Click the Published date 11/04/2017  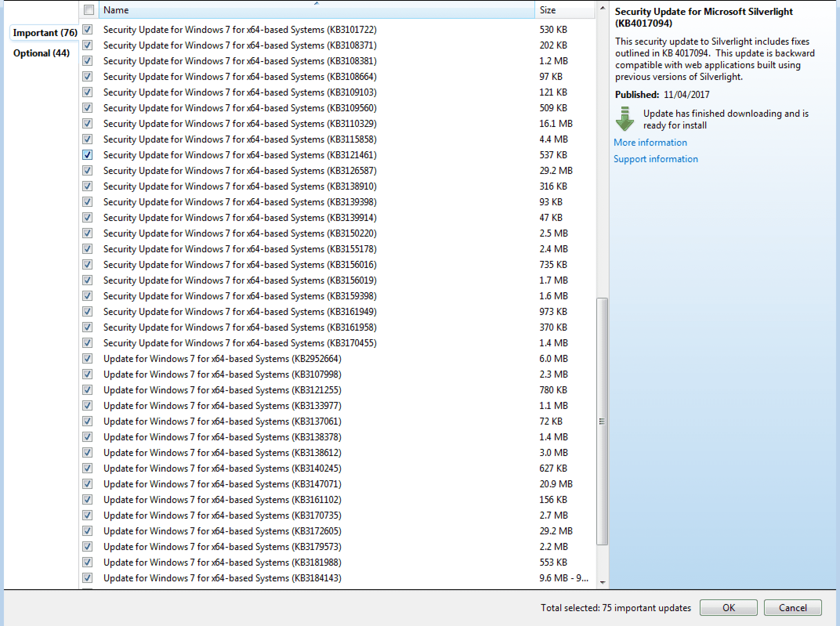click(x=686, y=94)
